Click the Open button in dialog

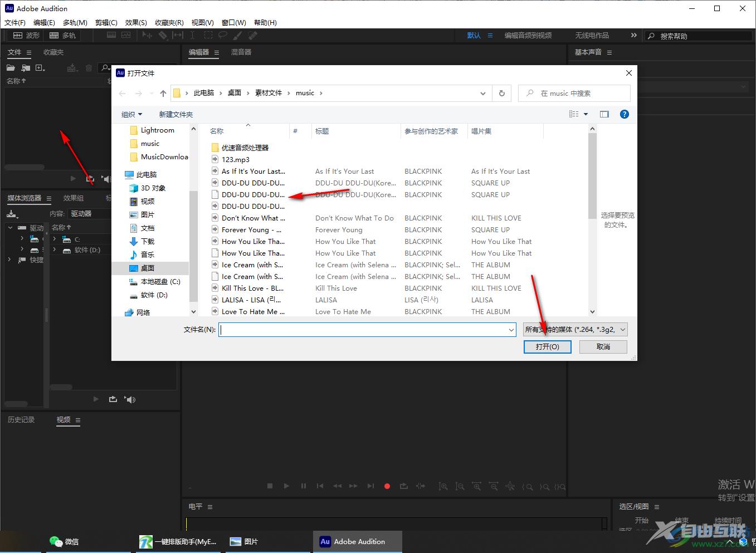[548, 347]
